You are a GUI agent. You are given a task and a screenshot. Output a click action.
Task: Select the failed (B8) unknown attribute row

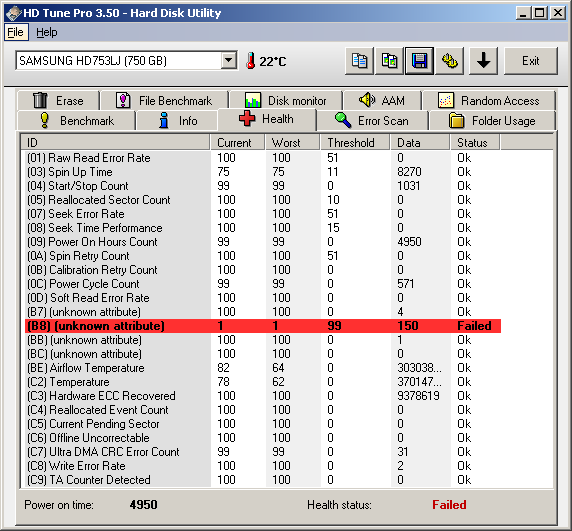pos(263,326)
